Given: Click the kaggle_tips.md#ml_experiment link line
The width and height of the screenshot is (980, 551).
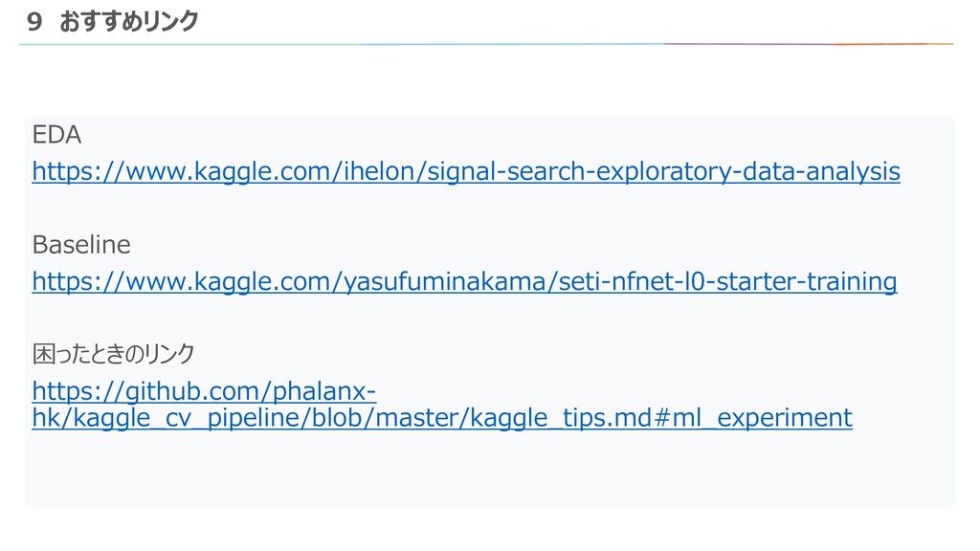Looking at the screenshot, I should tap(441, 418).
